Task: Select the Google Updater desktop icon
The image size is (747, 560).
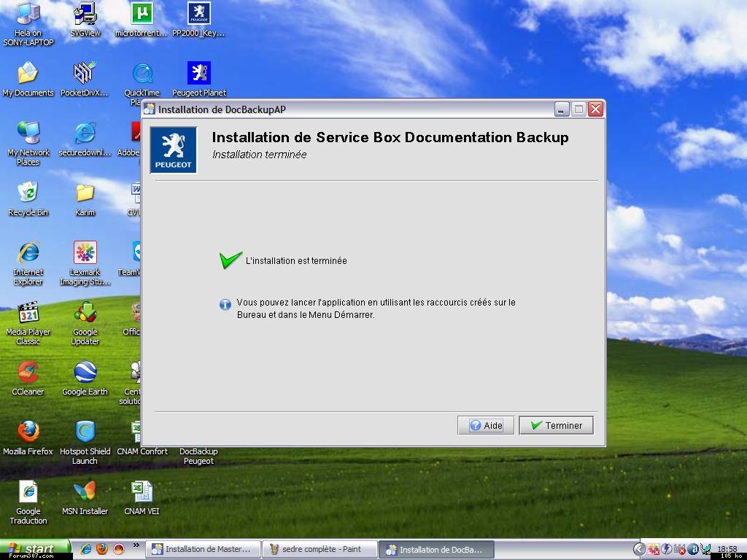Action: pos(85,323)
